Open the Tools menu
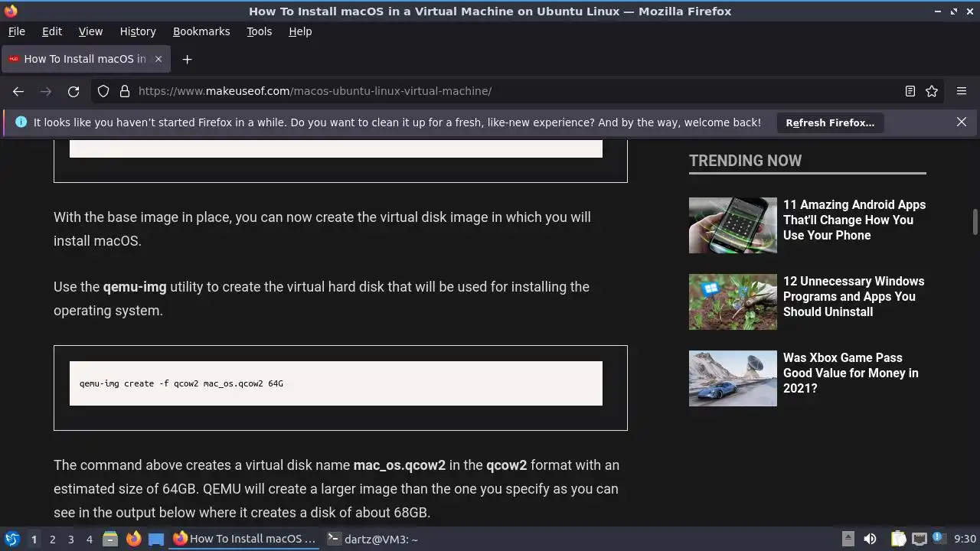Screen dimensions: 980x551 (x=259, y=31)
